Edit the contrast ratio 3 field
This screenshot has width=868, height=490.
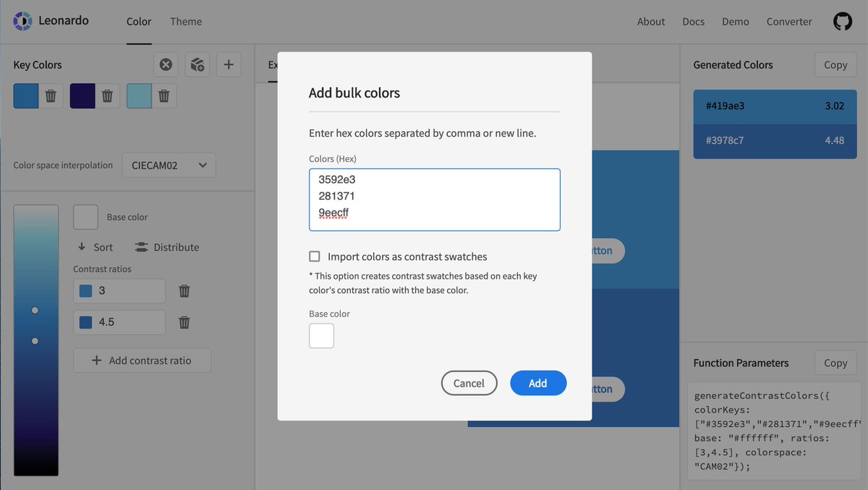click(x=119, y=291)
